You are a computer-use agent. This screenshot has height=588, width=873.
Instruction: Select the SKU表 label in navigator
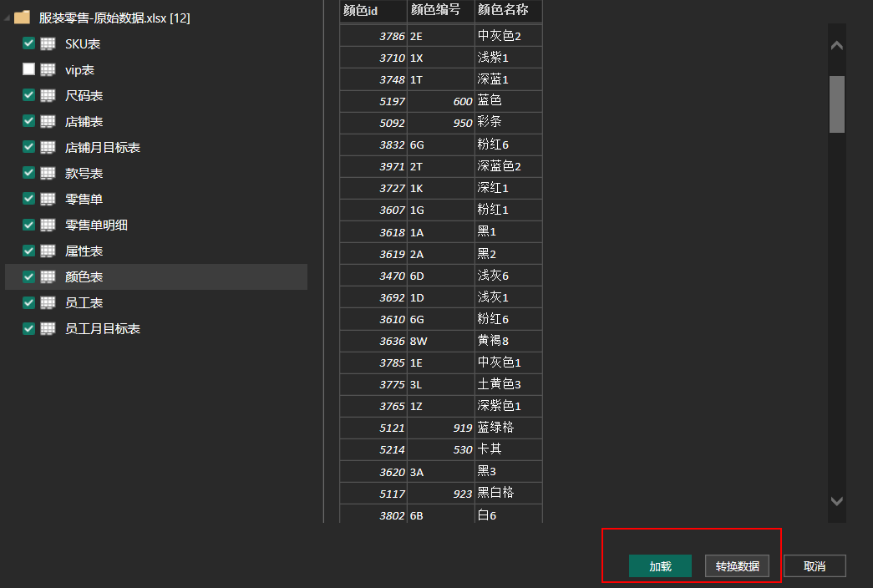click(x=83, y=44)
